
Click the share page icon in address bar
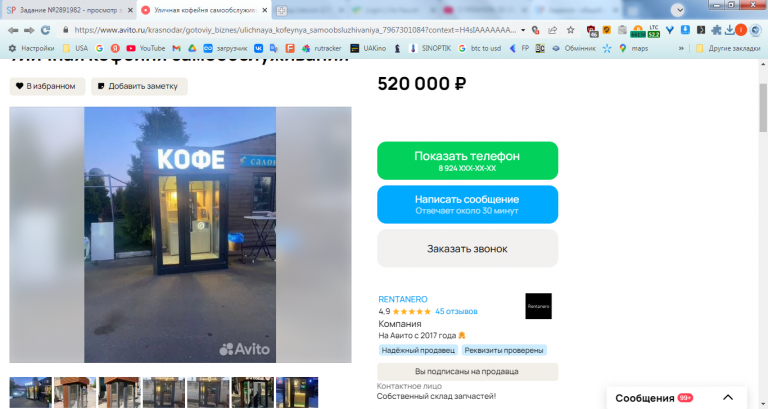(552, 30)
